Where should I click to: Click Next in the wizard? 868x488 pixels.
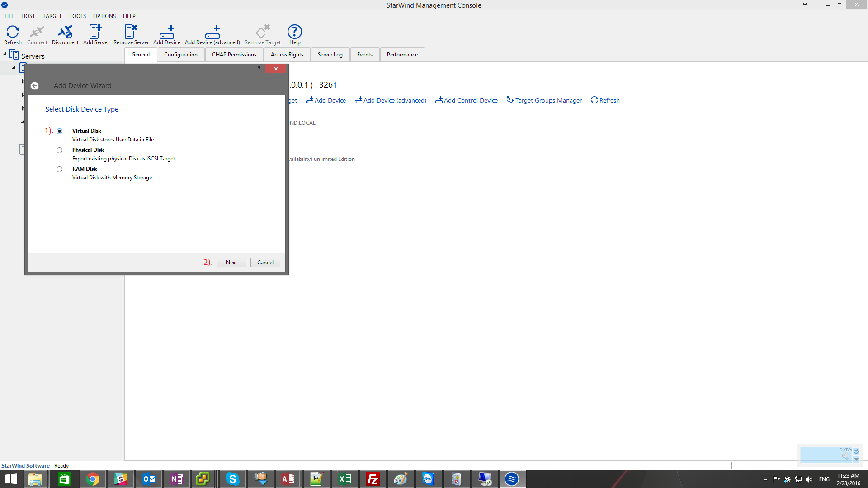point(231,263)
